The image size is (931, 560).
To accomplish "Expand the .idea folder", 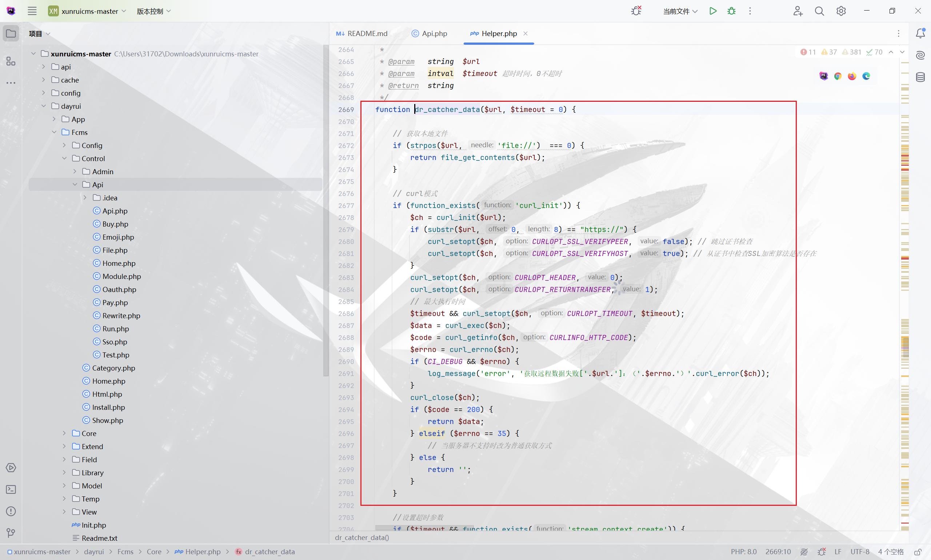I will click(x=85, y=198).
